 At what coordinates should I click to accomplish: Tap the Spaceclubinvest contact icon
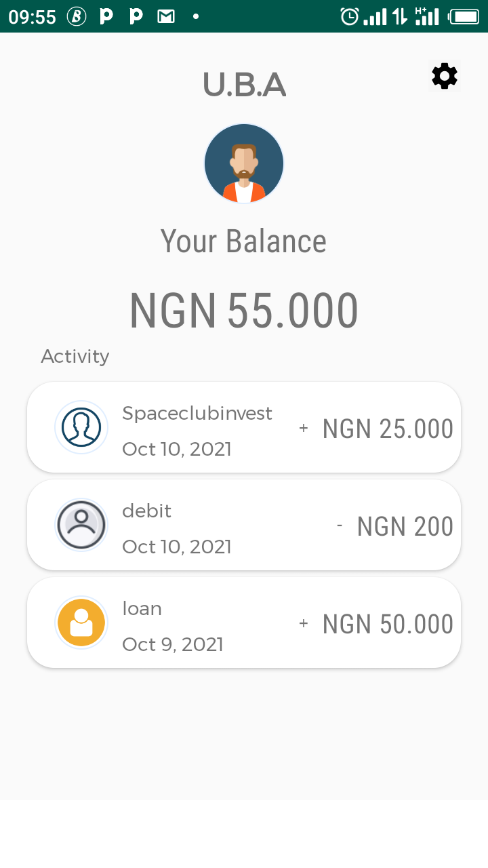point(81,427)
